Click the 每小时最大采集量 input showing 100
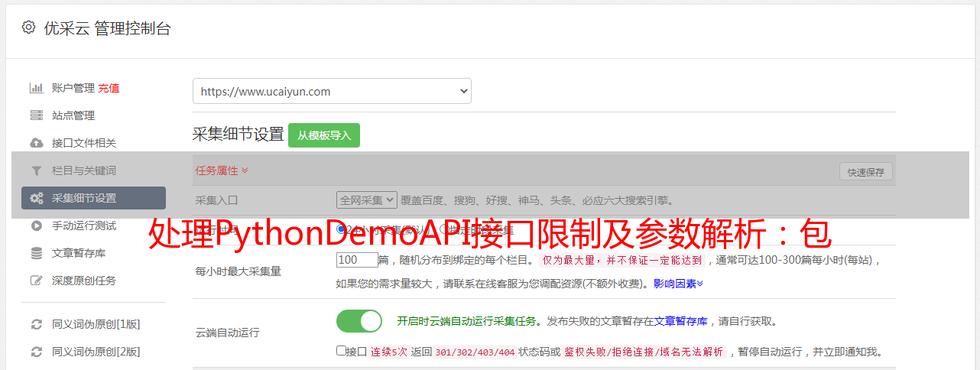 [357, 260]
